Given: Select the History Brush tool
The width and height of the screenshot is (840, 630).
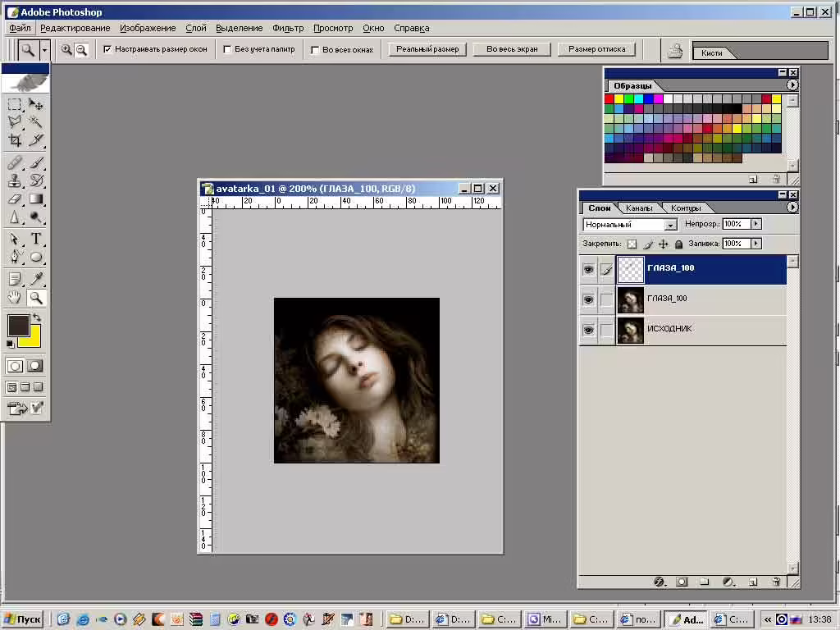Looking at the screenshot, I should coord(36,180).
